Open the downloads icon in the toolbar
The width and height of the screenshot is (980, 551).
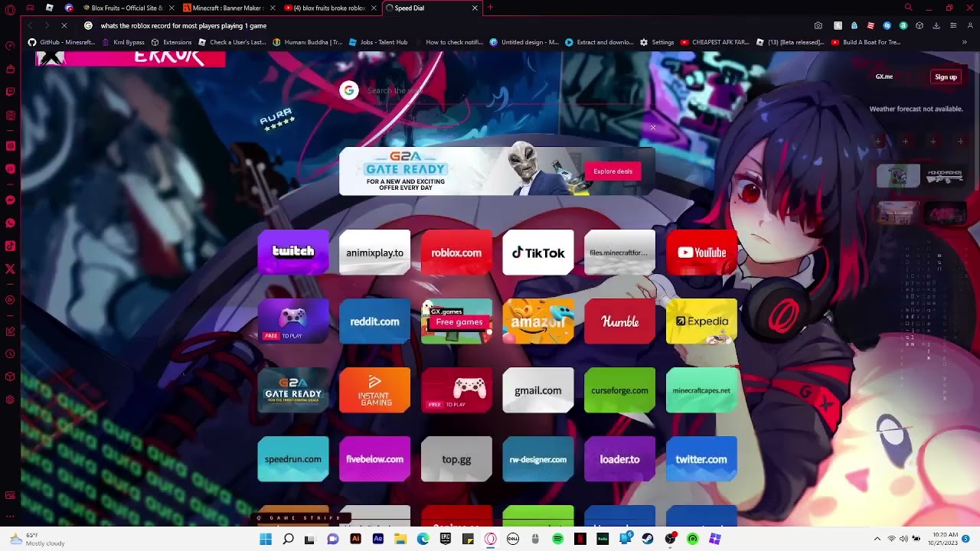pos(936,26)
